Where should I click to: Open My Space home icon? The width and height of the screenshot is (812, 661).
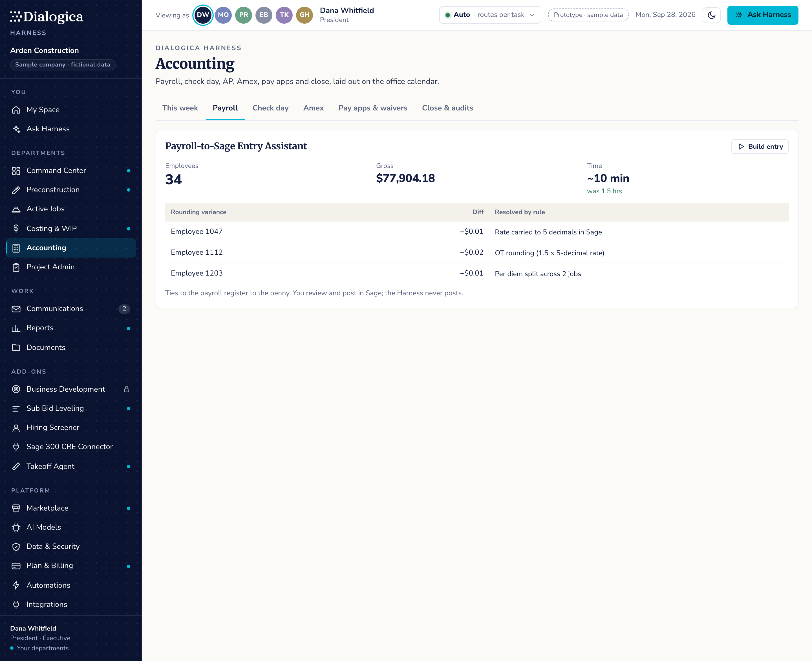coord(16,110)
